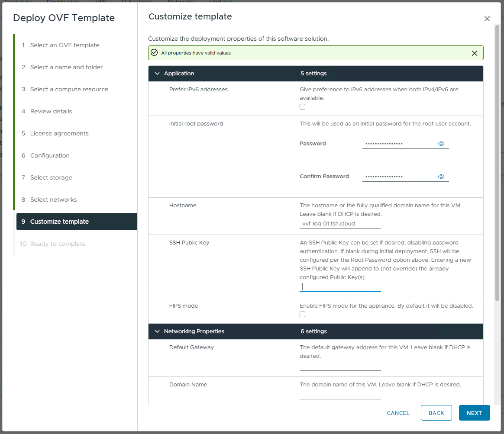504x434 pixels.
Task: Click the Hostname input field
Action: pos(340,224)
